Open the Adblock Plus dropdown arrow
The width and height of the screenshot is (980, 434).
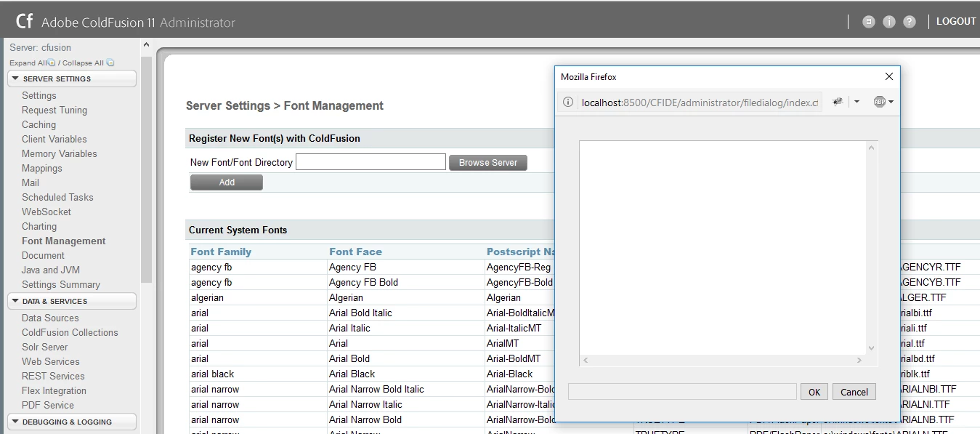891,103
